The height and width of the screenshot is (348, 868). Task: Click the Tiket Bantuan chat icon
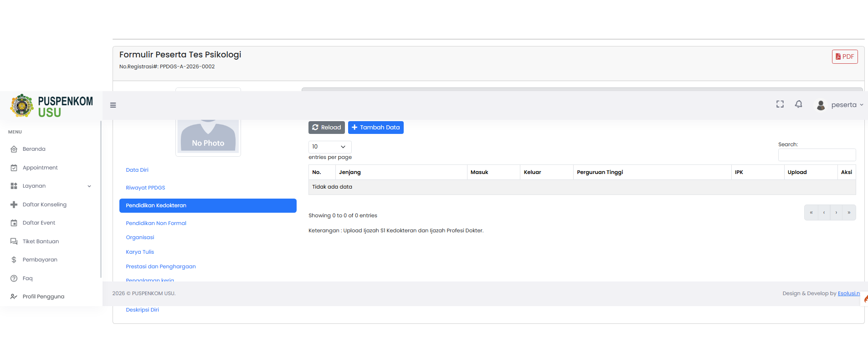14,241
